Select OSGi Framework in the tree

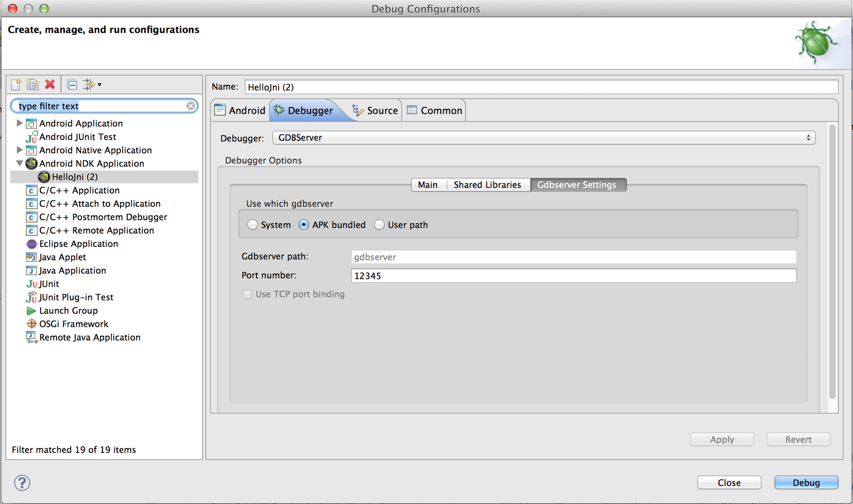pos(74,324)
